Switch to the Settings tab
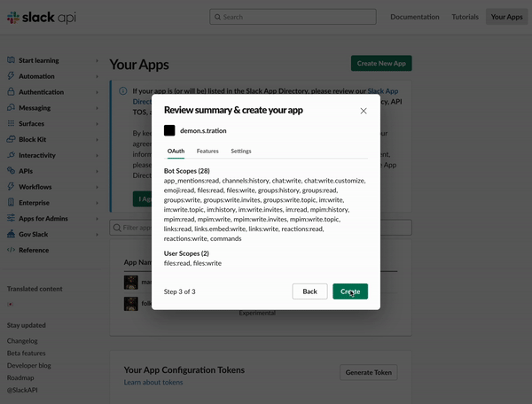Image resolution: width=532 pixels, height=404 pixels. click(x=240, y=151)
